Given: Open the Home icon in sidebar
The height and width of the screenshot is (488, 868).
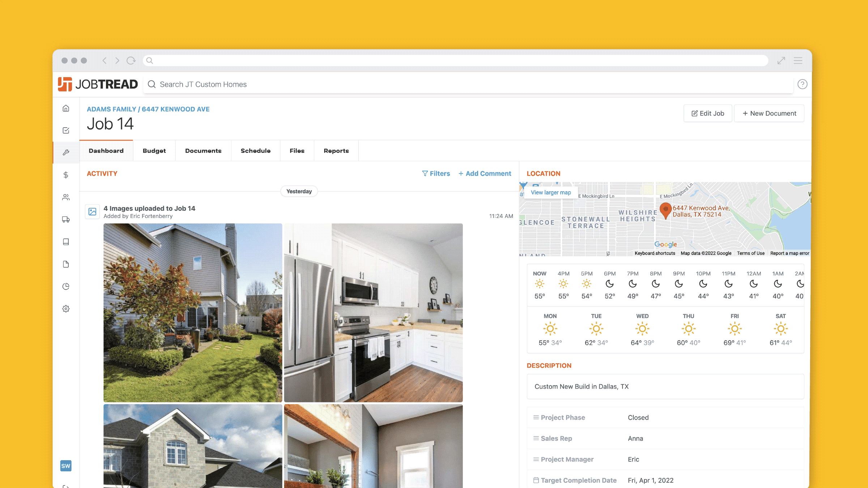Looking at the screenshot, I should pos(66,108).
